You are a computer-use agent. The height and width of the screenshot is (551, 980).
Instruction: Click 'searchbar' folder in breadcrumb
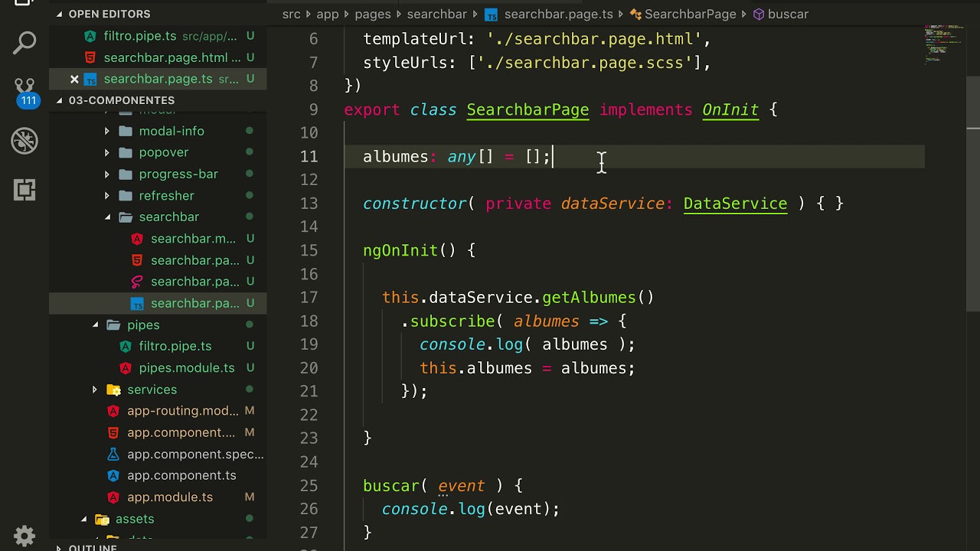click(436, 14)
